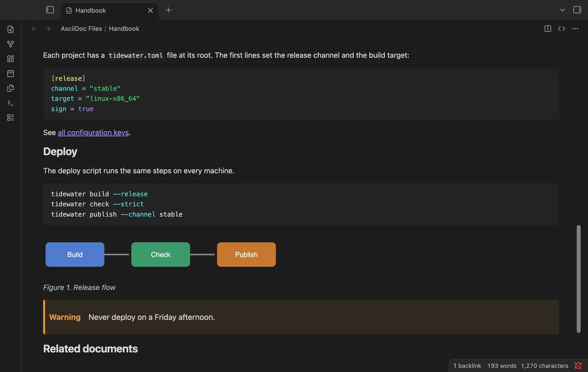Click the Deploy heading

click(60, 152)
